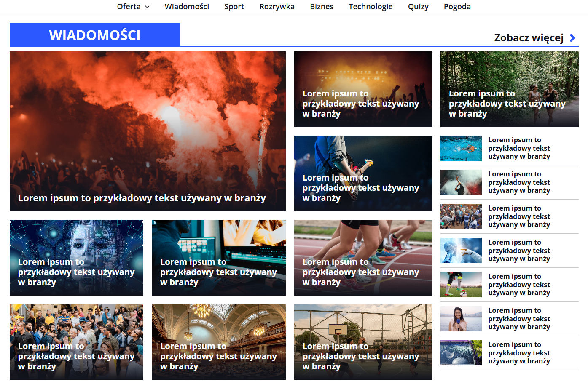The height and width of the screenshot is (384, 588).
Task: Open the track runners legs article
Action: pos(363,257)
